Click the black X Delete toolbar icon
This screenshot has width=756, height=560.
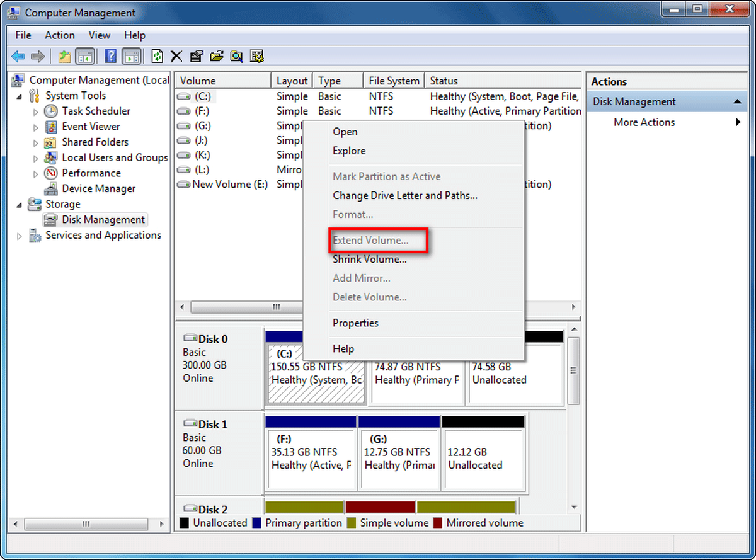(176, 57)
